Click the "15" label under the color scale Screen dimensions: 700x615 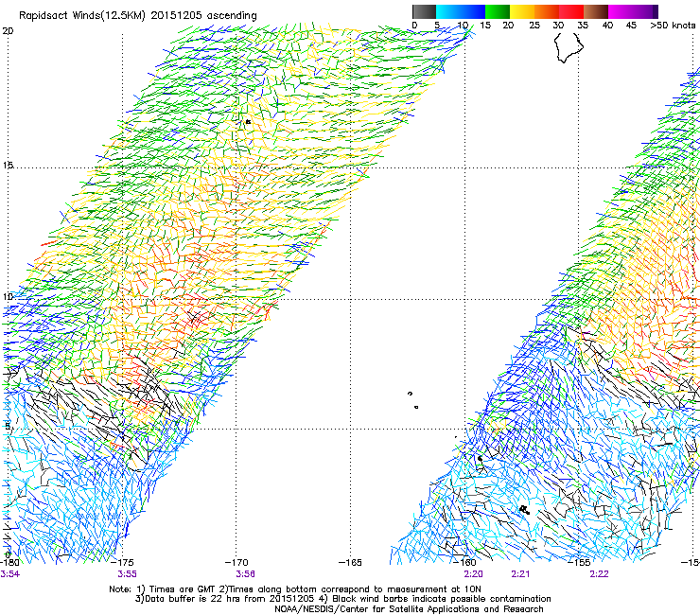485,26
